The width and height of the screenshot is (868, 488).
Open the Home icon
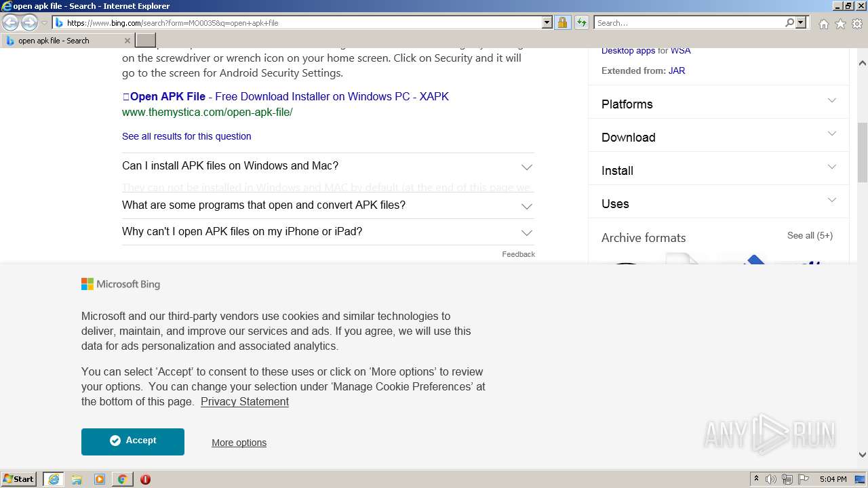point(823,24)
